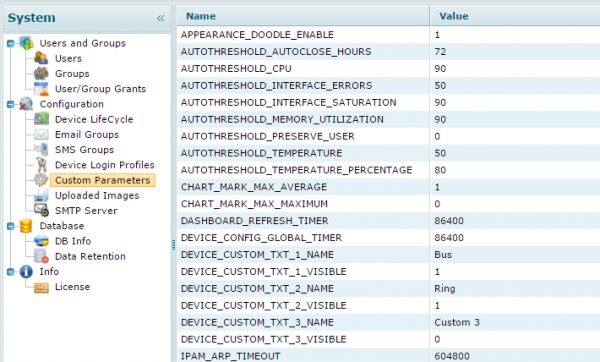The image size is (600, 362).
Task: Select the Device LifeCycle icon
Action: click(x=41, y=119)
